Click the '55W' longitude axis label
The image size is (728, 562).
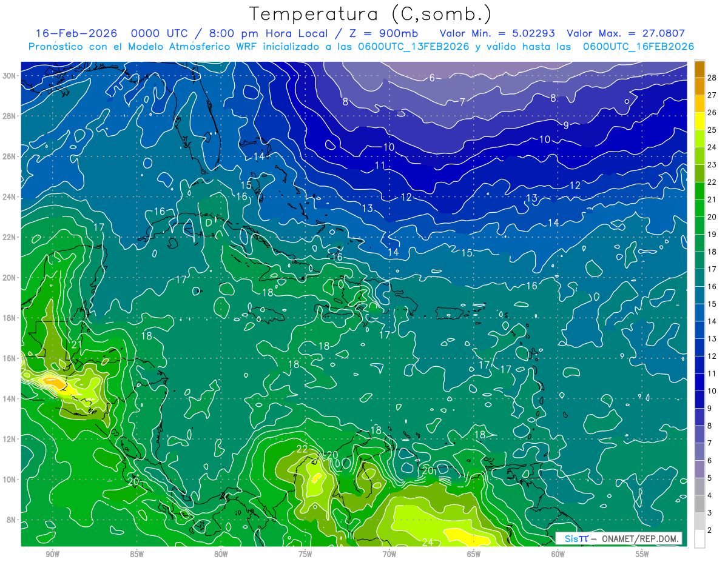click(x=642, y=554)
